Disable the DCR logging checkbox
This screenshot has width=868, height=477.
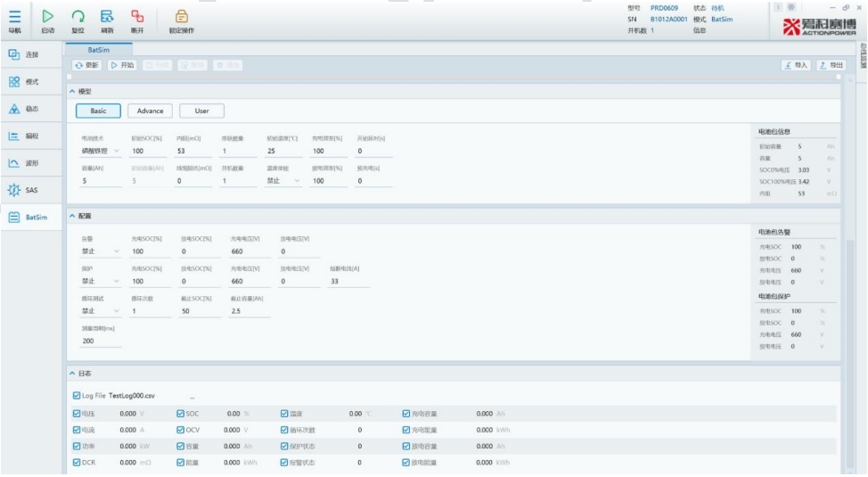pyautogui.click(x=76, y=462)
